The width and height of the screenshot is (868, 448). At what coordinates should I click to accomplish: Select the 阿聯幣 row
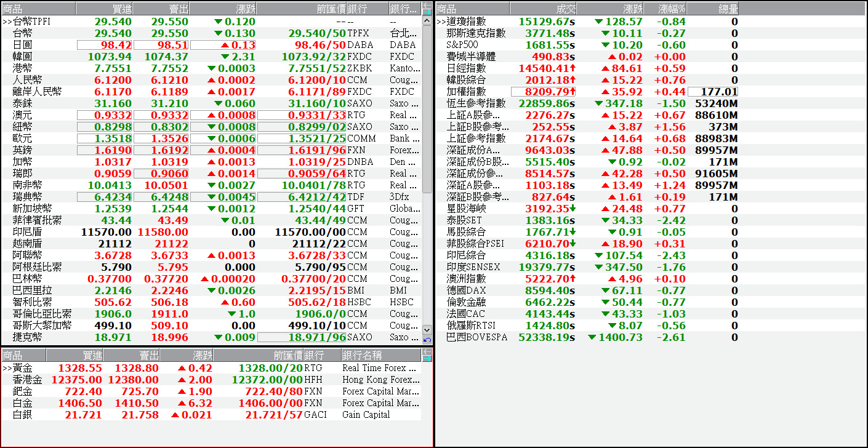coord(212,255)
